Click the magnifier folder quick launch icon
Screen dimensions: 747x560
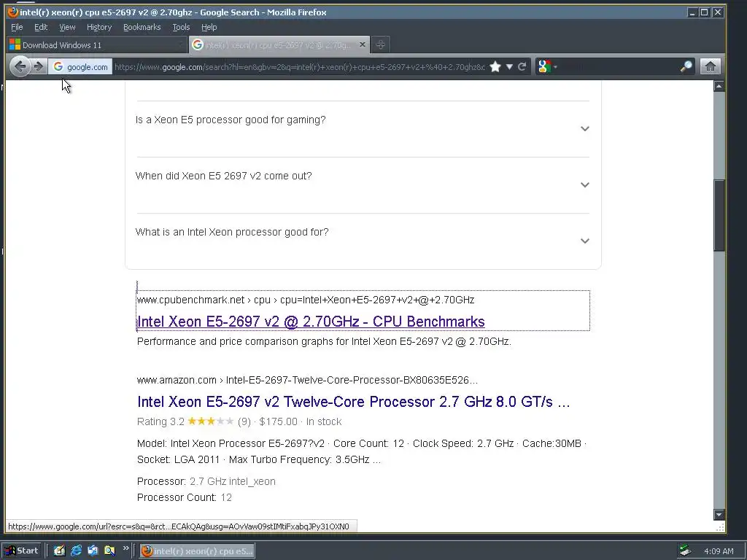109,551
